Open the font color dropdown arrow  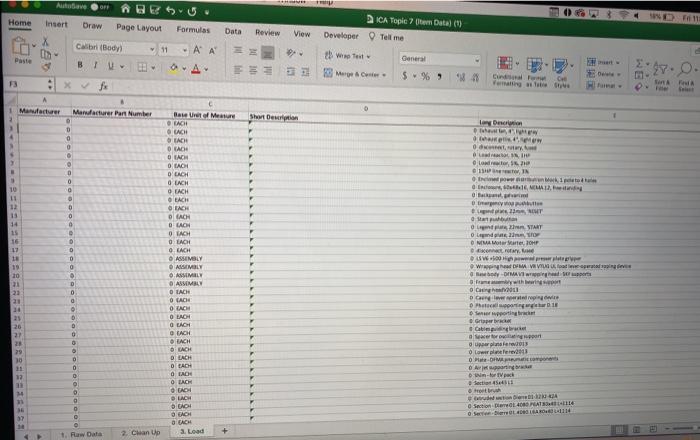[206, 70]
